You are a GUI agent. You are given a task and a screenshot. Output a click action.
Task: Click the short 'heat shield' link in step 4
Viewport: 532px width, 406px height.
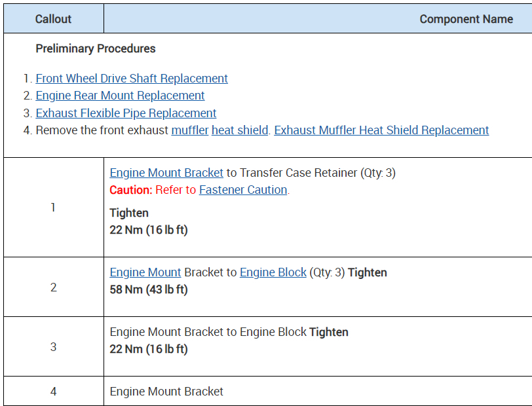pyautogui.click(x=240, y=130)
